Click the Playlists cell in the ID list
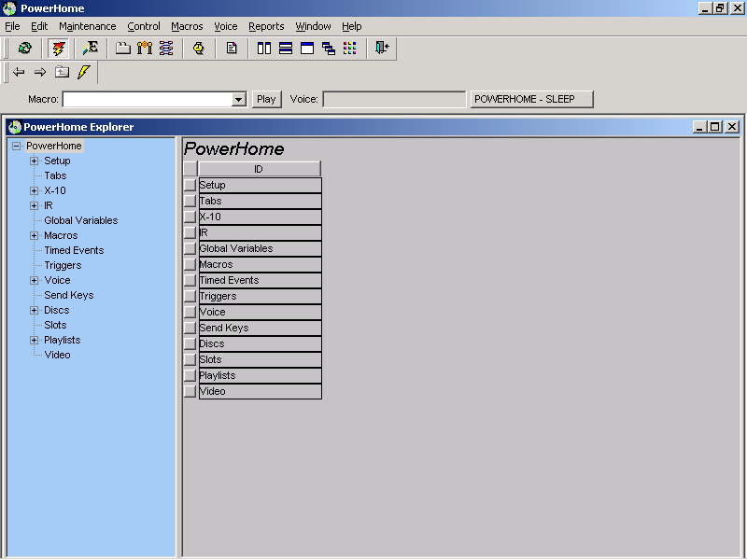The height and width of the screenshot is (560, 747). (261, 376)
